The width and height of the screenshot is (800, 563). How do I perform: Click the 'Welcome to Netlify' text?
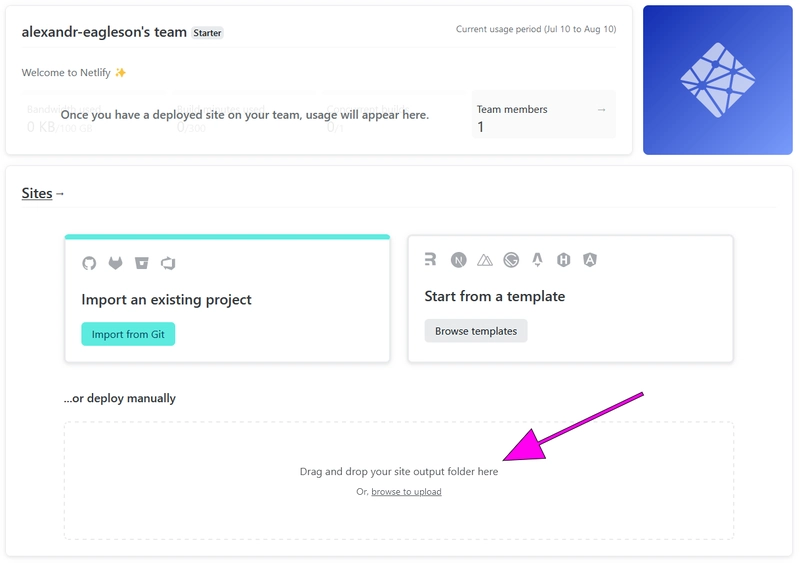click(x=66, y=72)
